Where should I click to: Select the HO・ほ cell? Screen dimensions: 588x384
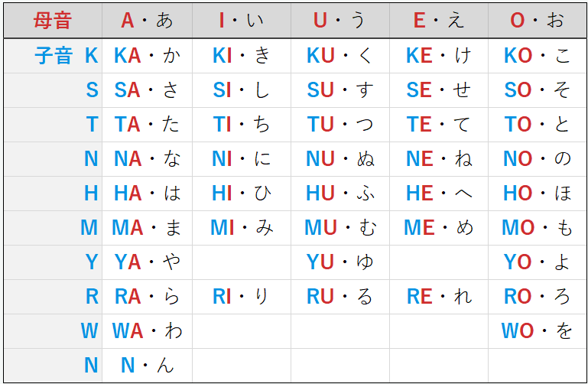pos(538,194)
